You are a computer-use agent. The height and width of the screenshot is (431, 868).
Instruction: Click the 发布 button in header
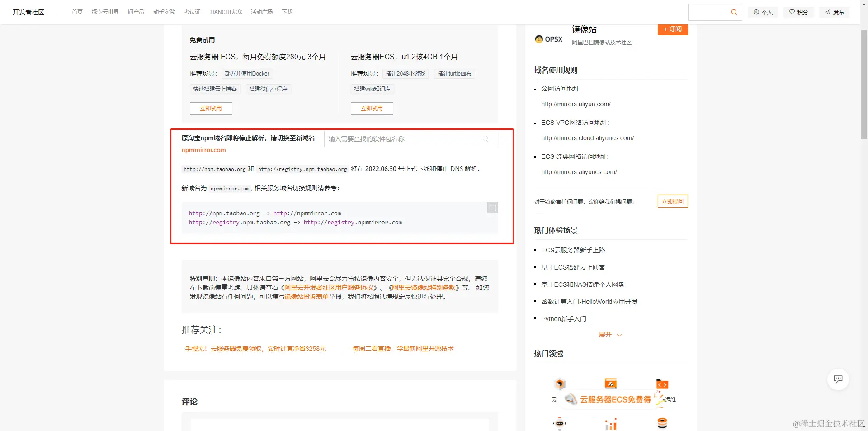click(x=835, y=12)
